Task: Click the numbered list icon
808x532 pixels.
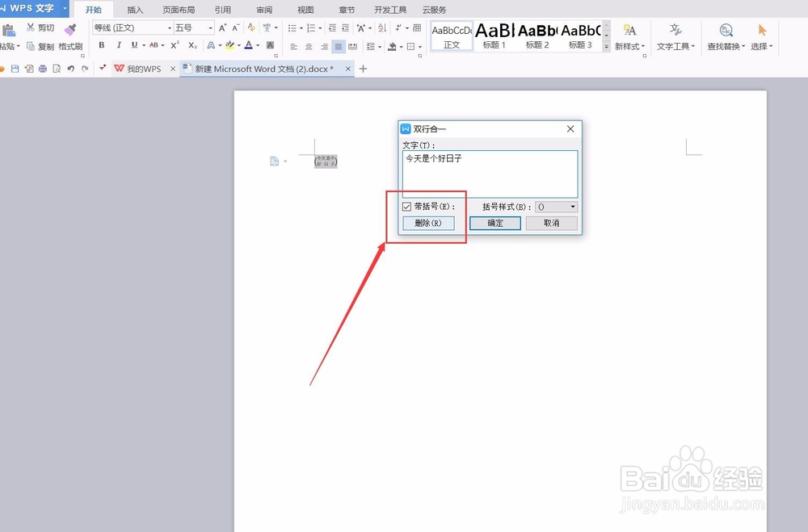Action: coord(311,27)
